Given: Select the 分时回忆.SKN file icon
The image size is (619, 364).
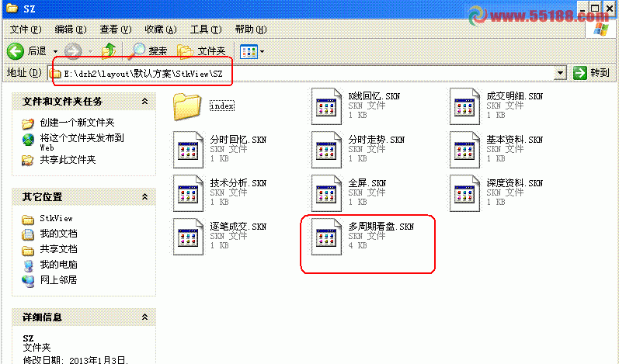Looking at the screenshot, I should [x=188, y=150].
